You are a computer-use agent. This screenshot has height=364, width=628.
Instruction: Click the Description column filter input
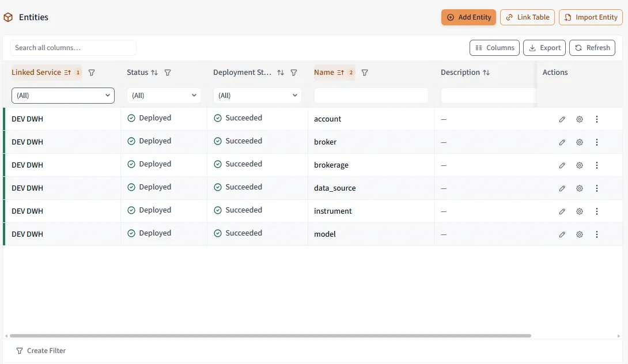tap(488, 95)
